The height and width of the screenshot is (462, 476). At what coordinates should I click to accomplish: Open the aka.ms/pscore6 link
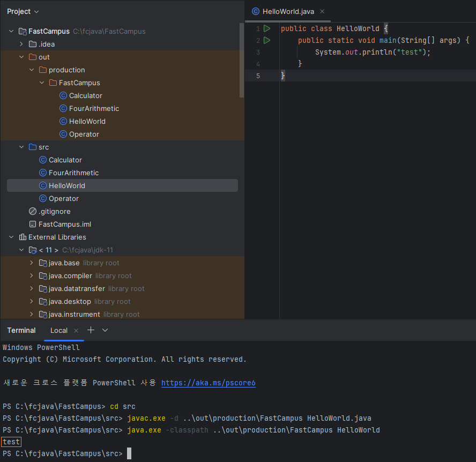click(208, 383)
